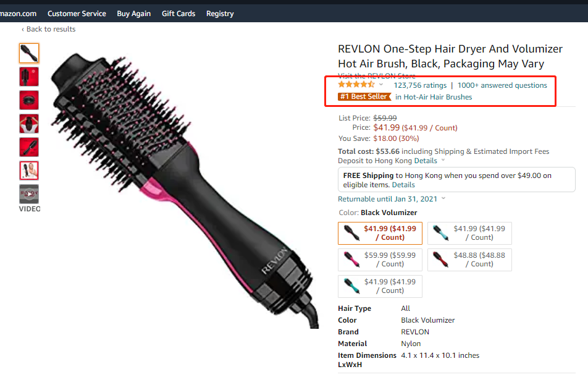588x377 pixels.
Task: Expand the Import Fees Details chevron
Action: click(443, 160)
